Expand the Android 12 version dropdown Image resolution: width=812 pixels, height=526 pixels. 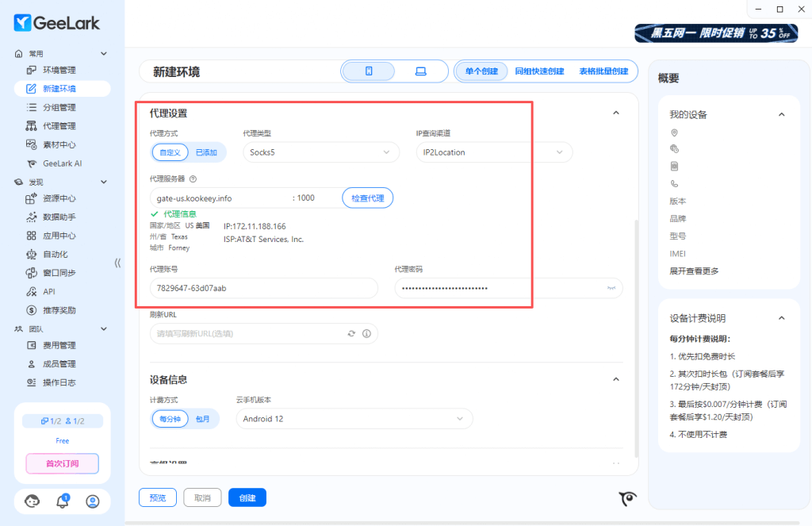tap(354, 419)
